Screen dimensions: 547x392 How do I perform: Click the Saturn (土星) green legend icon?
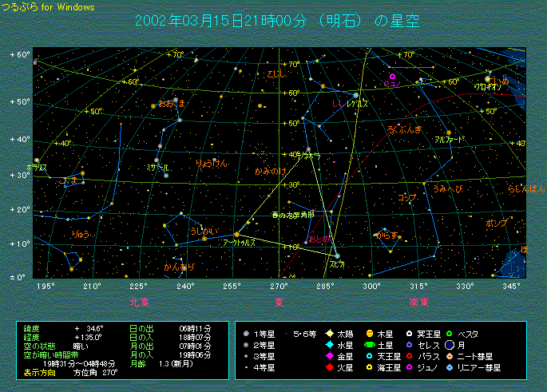[370, 344]
